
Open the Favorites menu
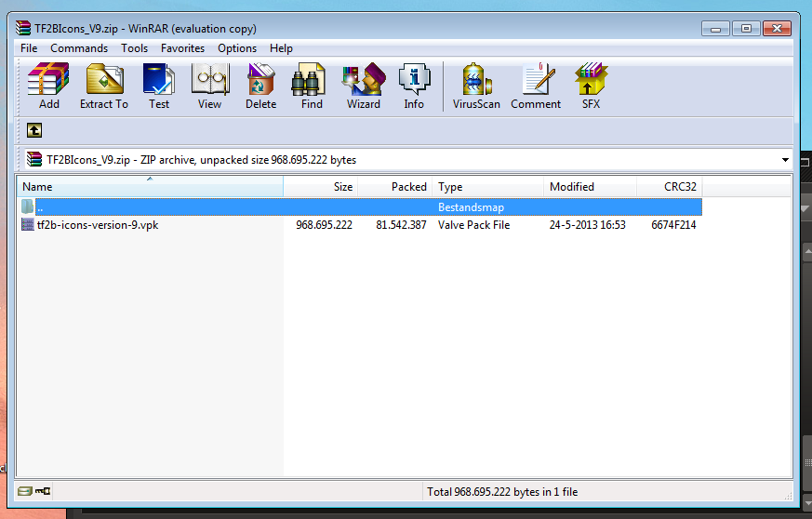[x=183, y=48]
